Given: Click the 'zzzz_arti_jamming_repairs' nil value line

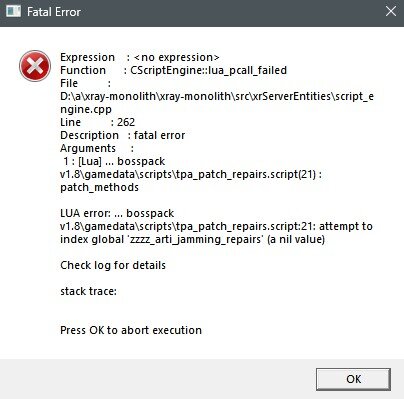Looking at the screenshot, I should 192,239.
